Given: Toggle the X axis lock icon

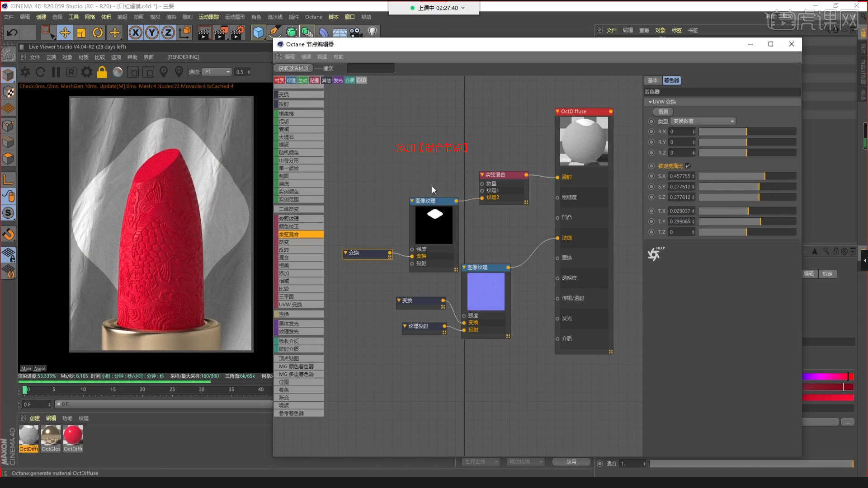Looking at the screenshot, I should point(136,33).
